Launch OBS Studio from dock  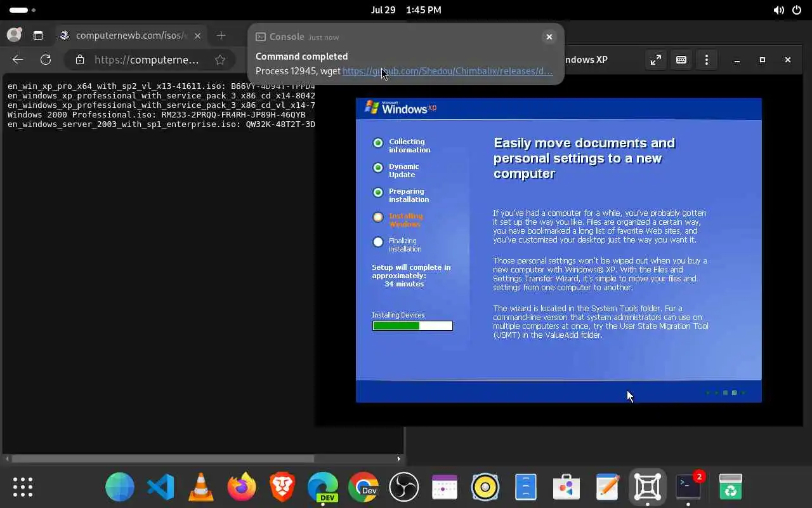[x=404, y=487]
